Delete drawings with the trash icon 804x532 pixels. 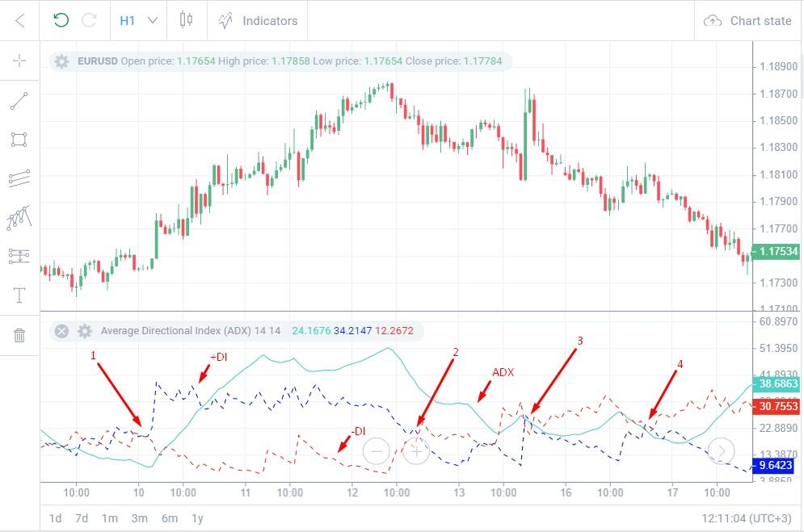[19, 335]
